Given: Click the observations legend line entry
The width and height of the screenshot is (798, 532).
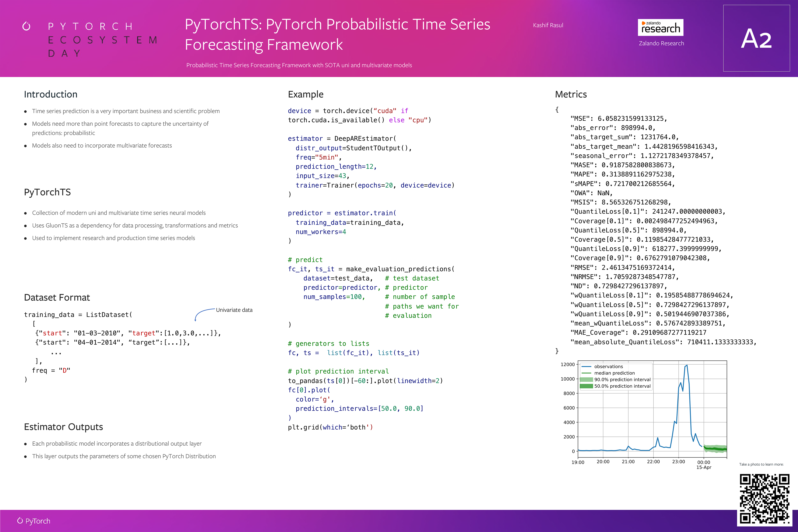Looking at the screenshot, I should click(586, 367).
